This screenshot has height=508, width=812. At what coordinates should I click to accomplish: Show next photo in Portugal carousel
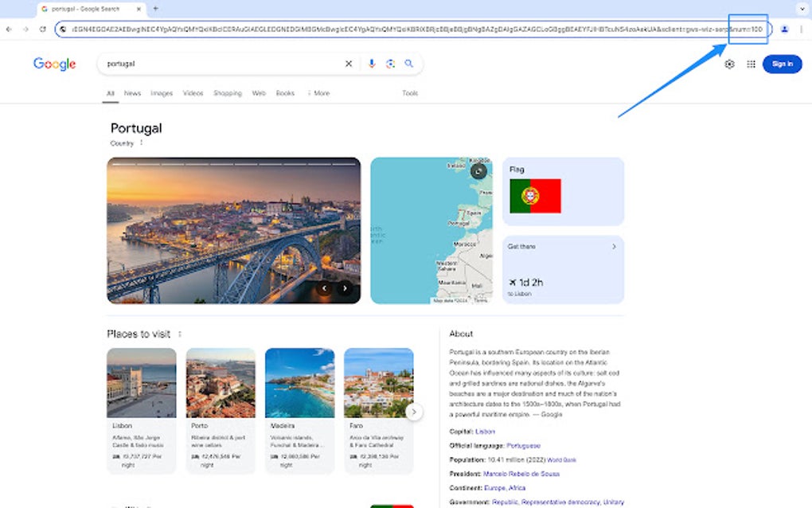click(345, 288)
